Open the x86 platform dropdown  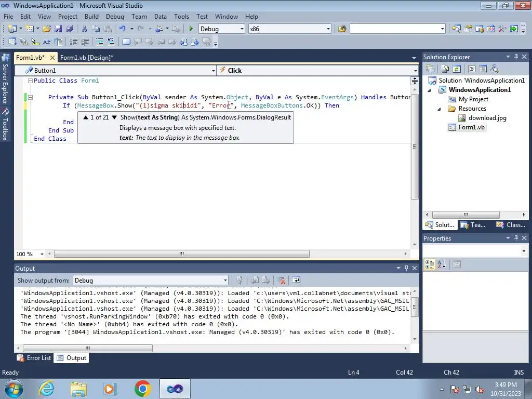click(x=328, y=29)
